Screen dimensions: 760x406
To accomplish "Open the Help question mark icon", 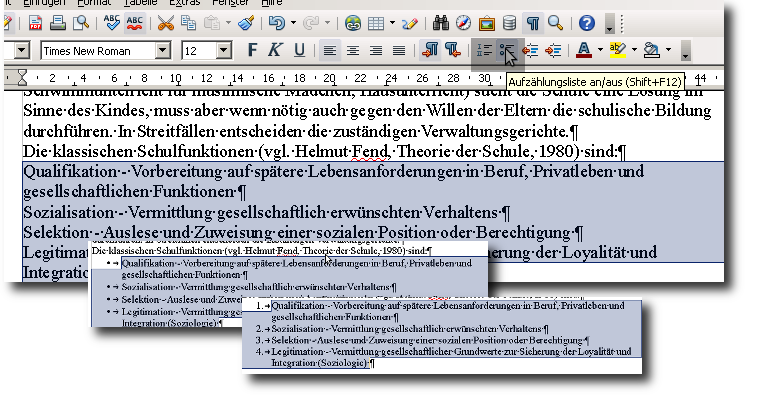I will 587,23.
